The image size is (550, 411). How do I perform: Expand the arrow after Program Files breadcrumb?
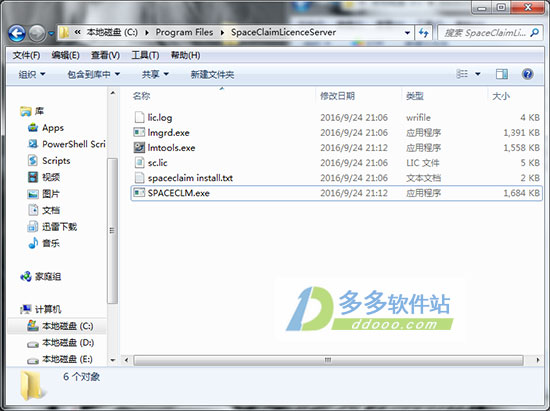click(x=222, y=33)
